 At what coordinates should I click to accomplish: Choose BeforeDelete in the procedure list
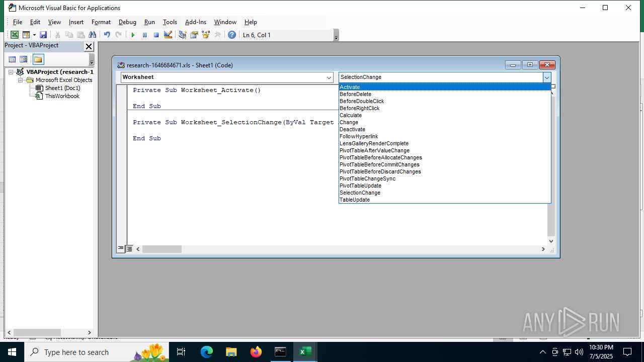[x=445, y=94]
